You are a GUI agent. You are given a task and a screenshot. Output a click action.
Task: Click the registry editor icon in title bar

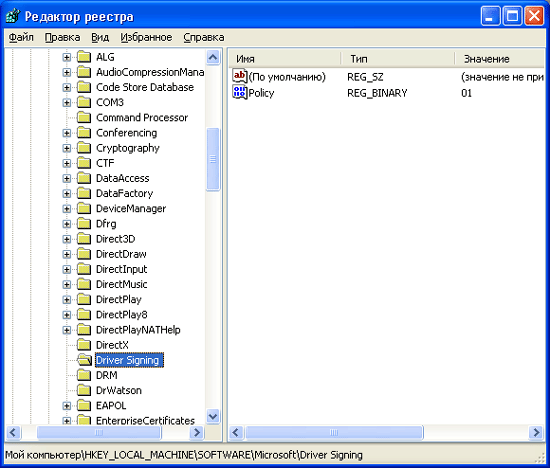(13, 16)
